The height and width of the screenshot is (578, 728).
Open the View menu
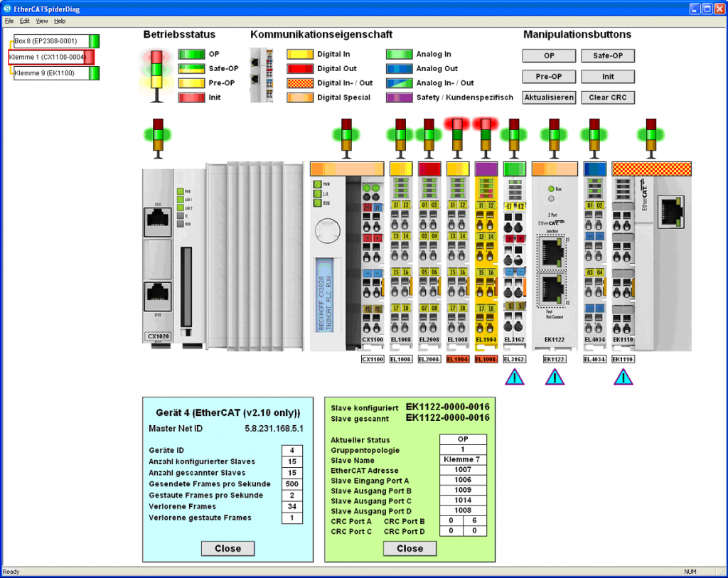tap(41, 21)
